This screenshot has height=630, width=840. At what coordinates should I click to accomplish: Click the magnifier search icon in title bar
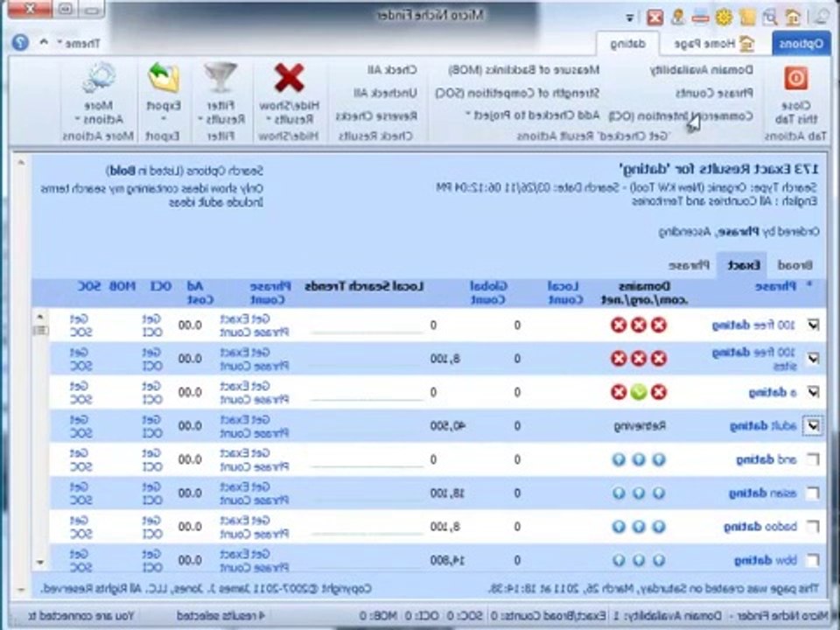click(770, 17)
